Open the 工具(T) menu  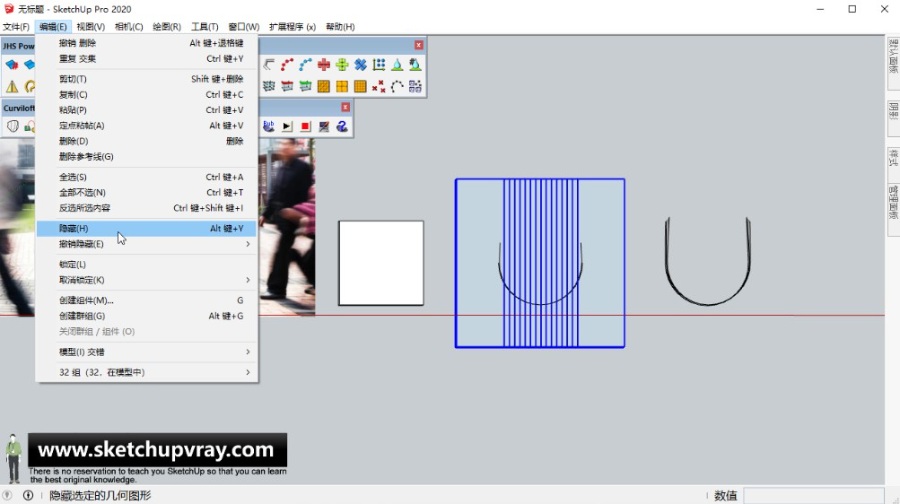pos(205,26)
